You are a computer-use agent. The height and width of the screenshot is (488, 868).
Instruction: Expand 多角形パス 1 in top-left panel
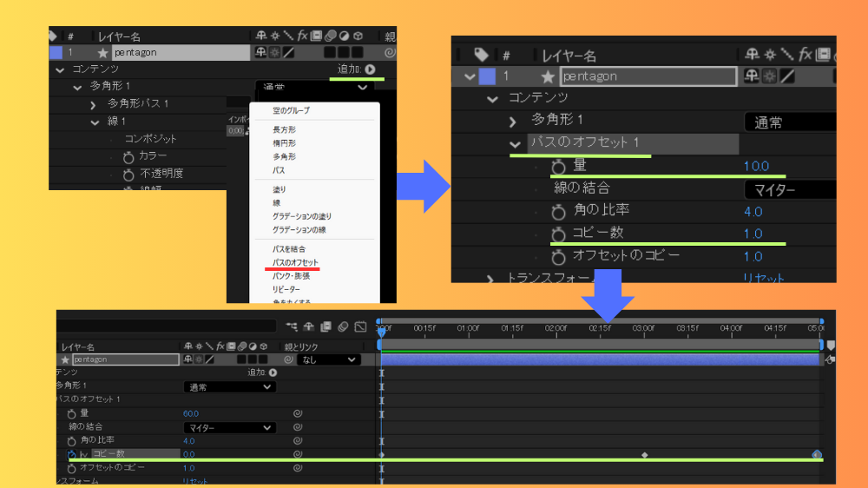point(93,104)
